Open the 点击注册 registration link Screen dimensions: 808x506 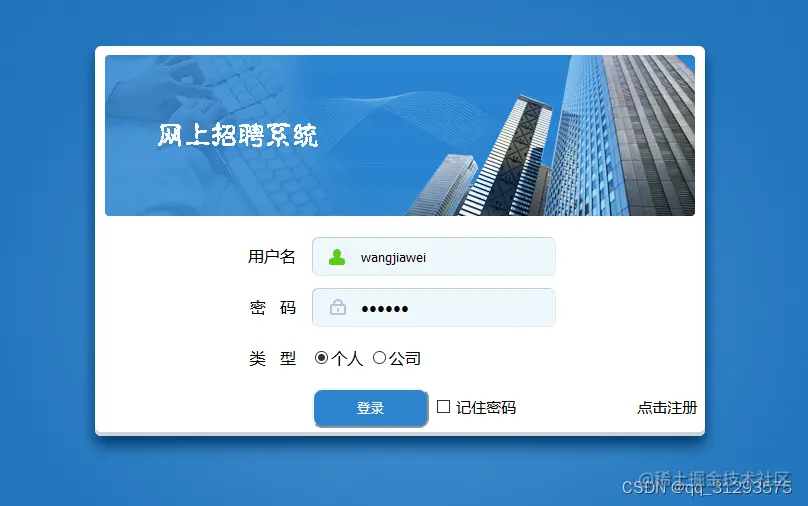(x=667, y=408)
